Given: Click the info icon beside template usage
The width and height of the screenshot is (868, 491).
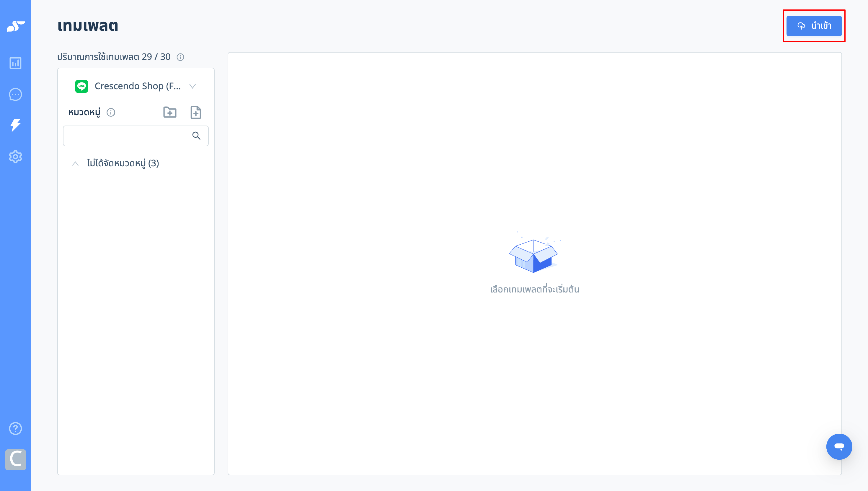Looking at the screenshot, I should click(x=180, y=57).
